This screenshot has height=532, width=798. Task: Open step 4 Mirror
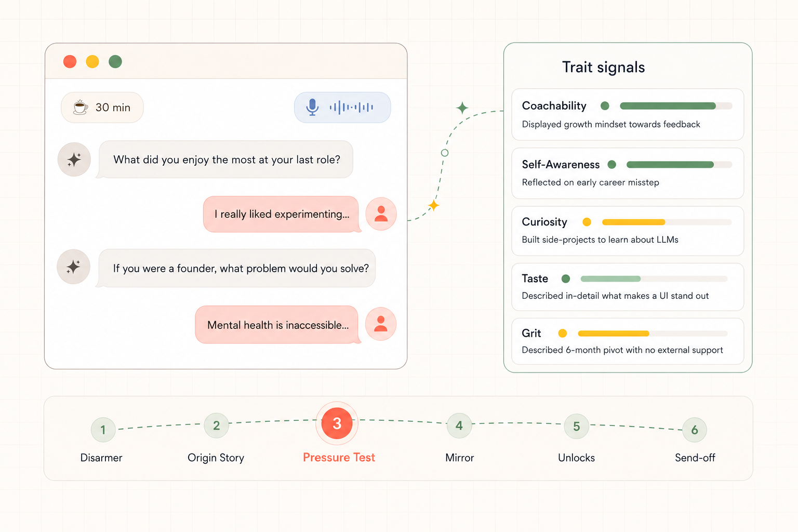[459, 425]
